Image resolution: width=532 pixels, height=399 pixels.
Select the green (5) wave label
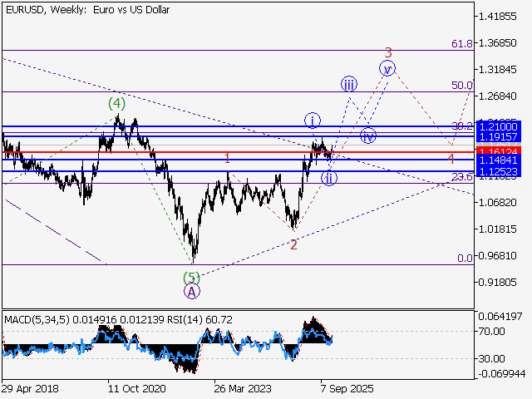click(x=192, y=277)
